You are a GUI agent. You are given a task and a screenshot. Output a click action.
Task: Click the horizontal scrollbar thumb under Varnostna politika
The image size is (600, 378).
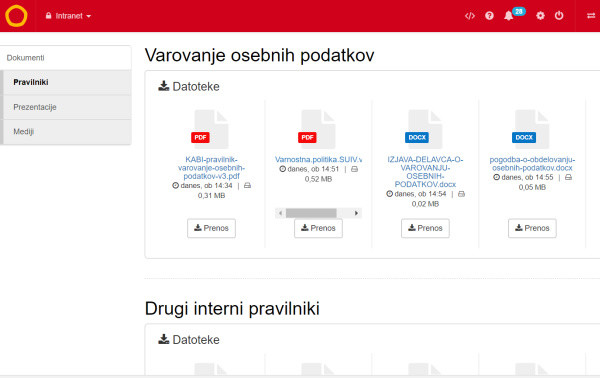click(311, 213)
